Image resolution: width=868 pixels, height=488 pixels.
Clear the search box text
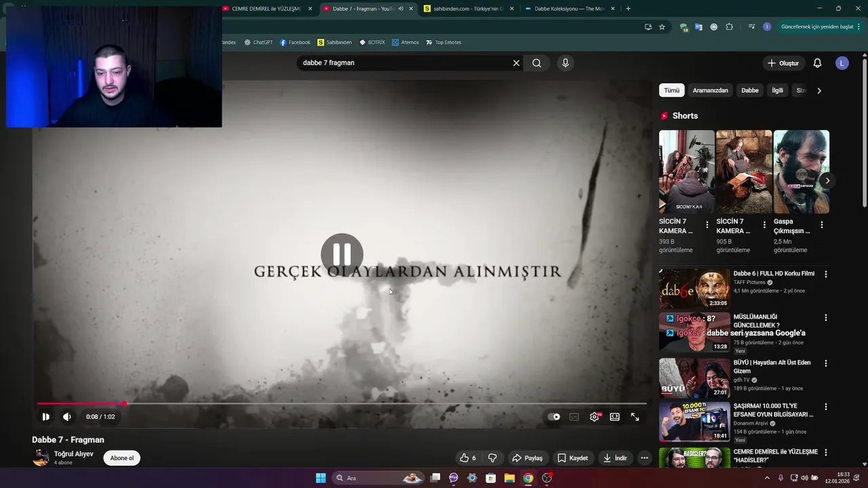516,63
